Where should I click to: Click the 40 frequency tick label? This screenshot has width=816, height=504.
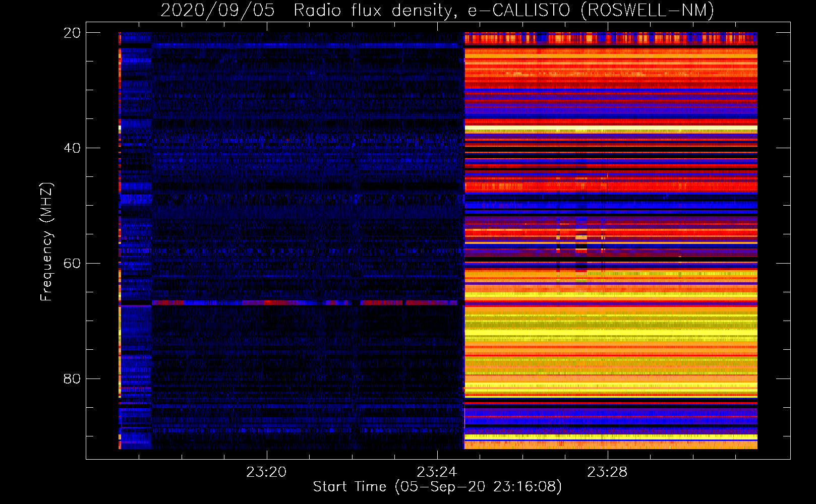[x=72, y=148]
